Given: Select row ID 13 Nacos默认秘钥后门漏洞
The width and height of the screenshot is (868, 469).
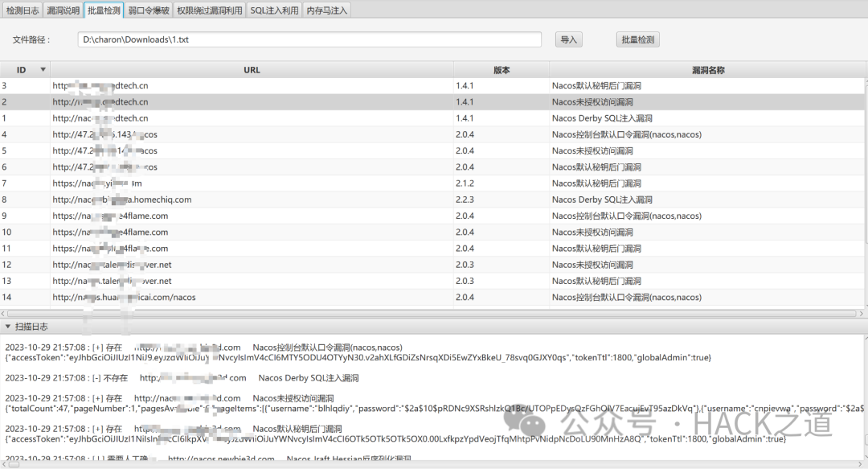Looking at the screenshot, I should point(432,281).
